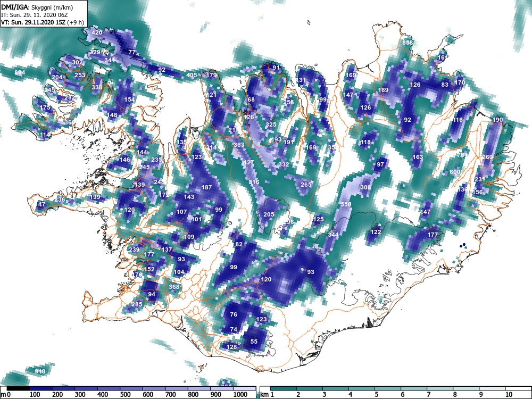Click the value '368' in the southwest

tap(174, 287)
